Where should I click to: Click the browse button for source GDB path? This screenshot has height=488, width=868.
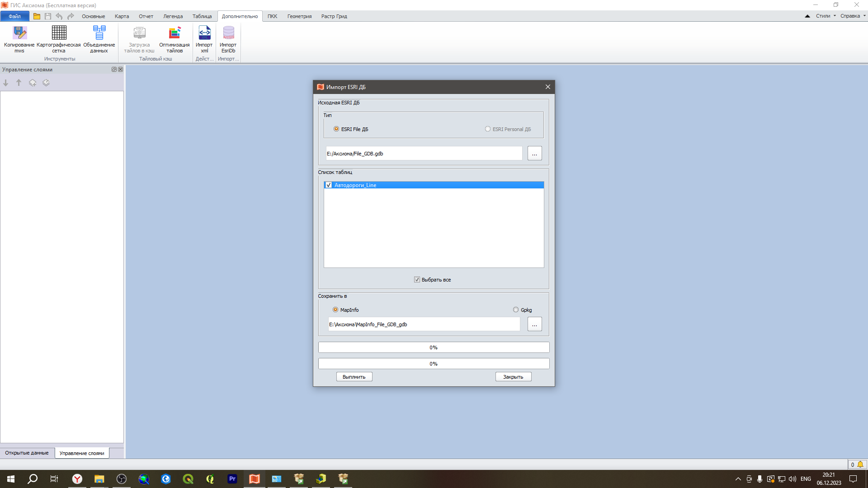[534, 154]
